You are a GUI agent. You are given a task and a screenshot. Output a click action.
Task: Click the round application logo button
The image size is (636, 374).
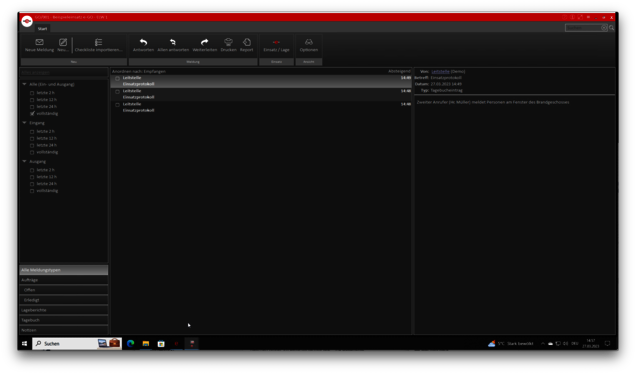[27, 21]
